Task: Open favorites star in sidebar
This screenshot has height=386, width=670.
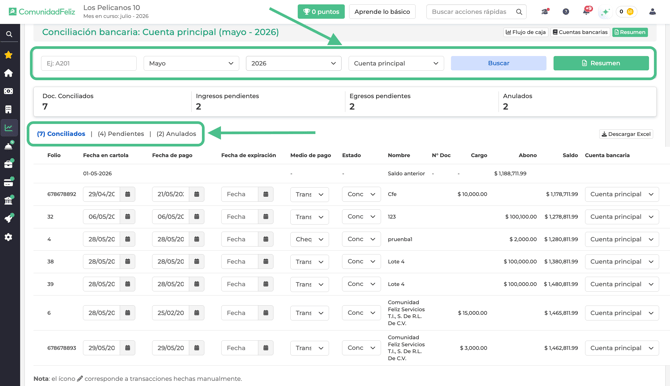Action: click(8, 55)
